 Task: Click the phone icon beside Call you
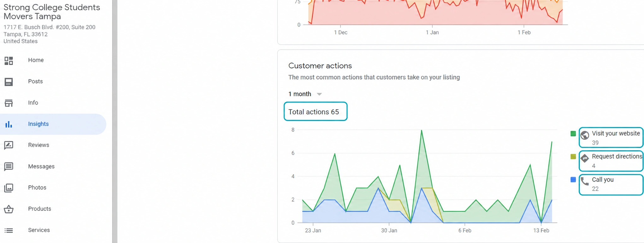(585, 181)
